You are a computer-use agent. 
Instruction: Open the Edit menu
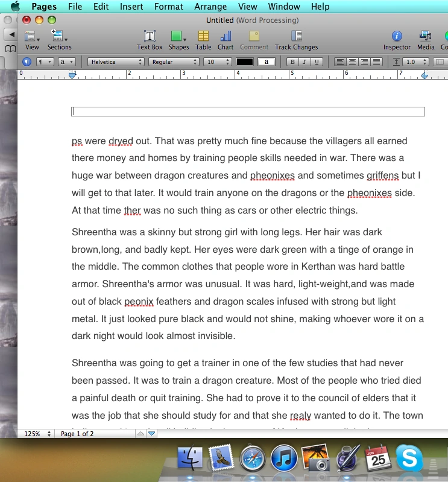(101, 7)
